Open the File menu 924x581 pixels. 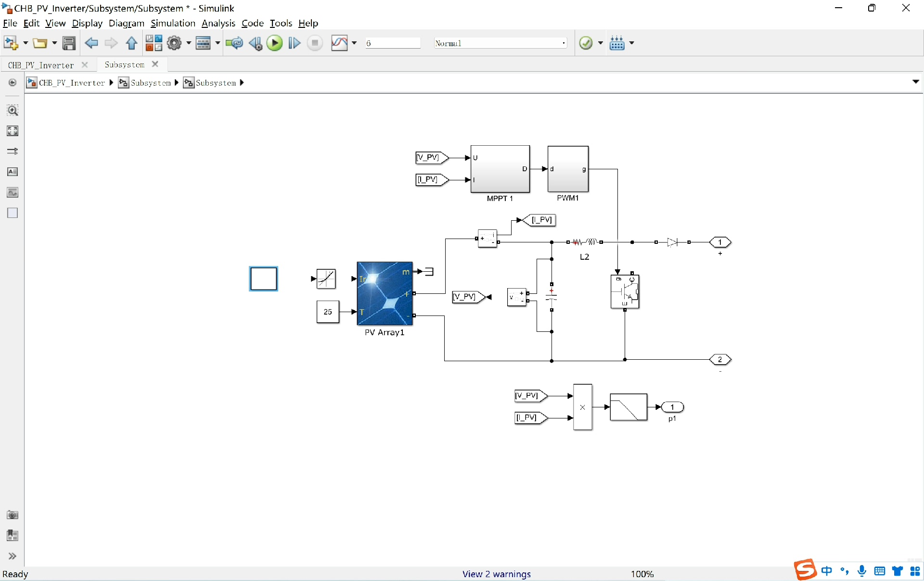click(x=10, y=23)
